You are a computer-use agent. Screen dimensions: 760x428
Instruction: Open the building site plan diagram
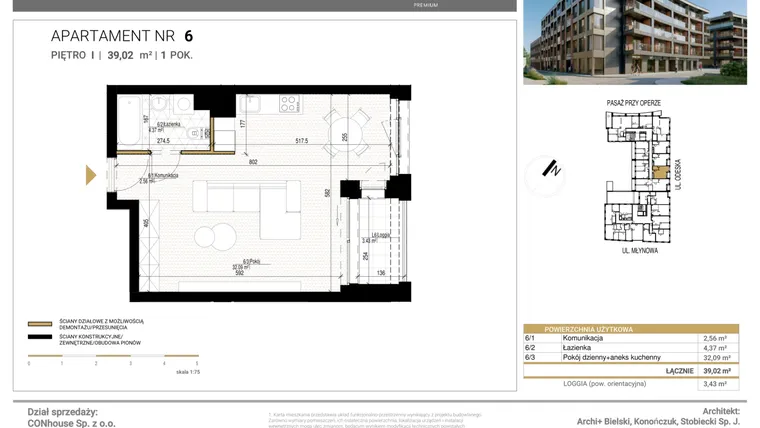pyautogui.click(x=638, y=176)
